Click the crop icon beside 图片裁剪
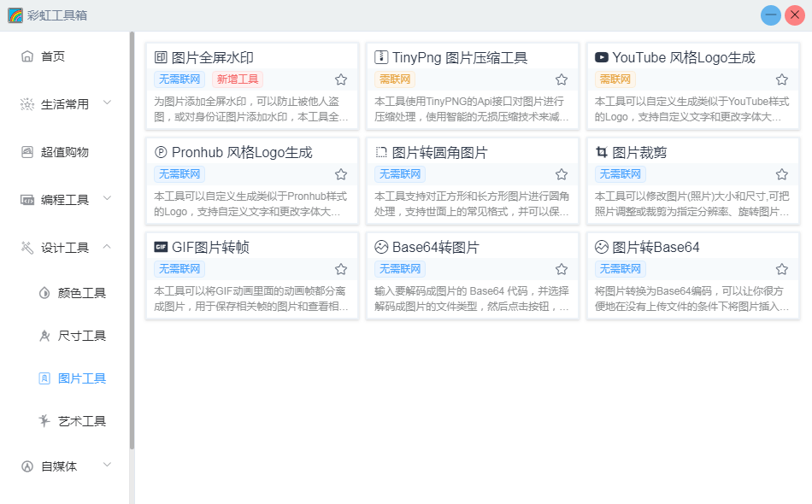The height and width of the screenshot is (504, 812). (x=602, y=153)
